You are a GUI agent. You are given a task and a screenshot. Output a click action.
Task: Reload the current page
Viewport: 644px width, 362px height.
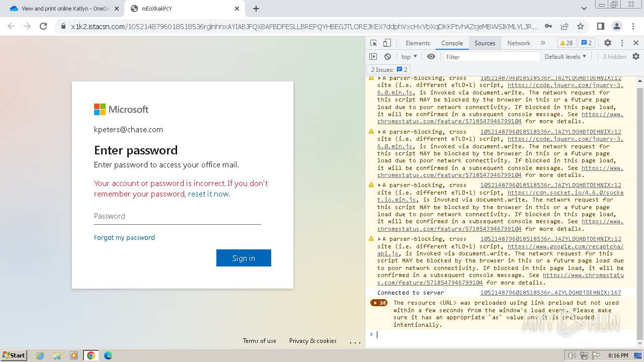click(x=43, y=26)
